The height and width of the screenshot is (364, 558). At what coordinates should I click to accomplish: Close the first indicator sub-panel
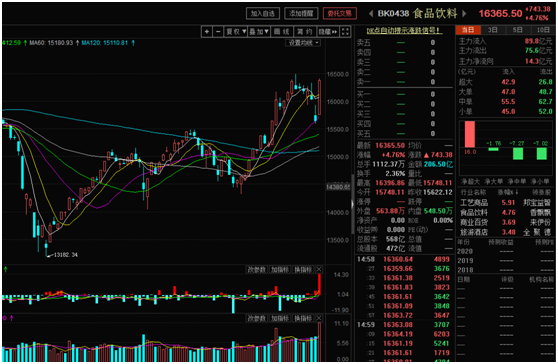tap(319, 269)
